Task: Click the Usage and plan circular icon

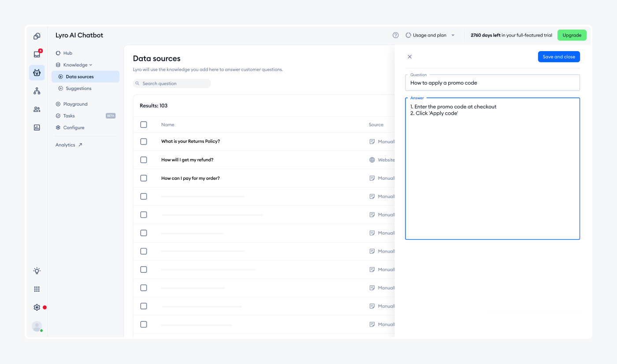Action: (408, 35)
